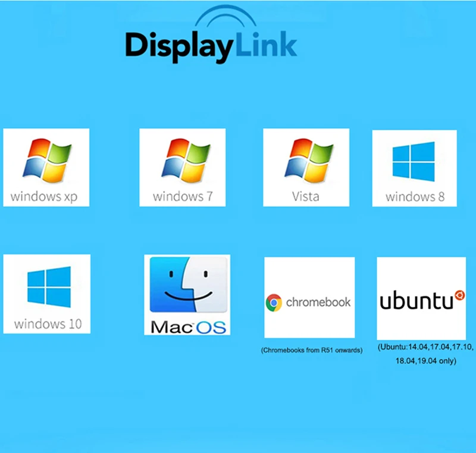This screenshot has height=453, width=476.
Task: Select the Windows 8 tile
Action: pyautogui.click(x=414, y=168)
